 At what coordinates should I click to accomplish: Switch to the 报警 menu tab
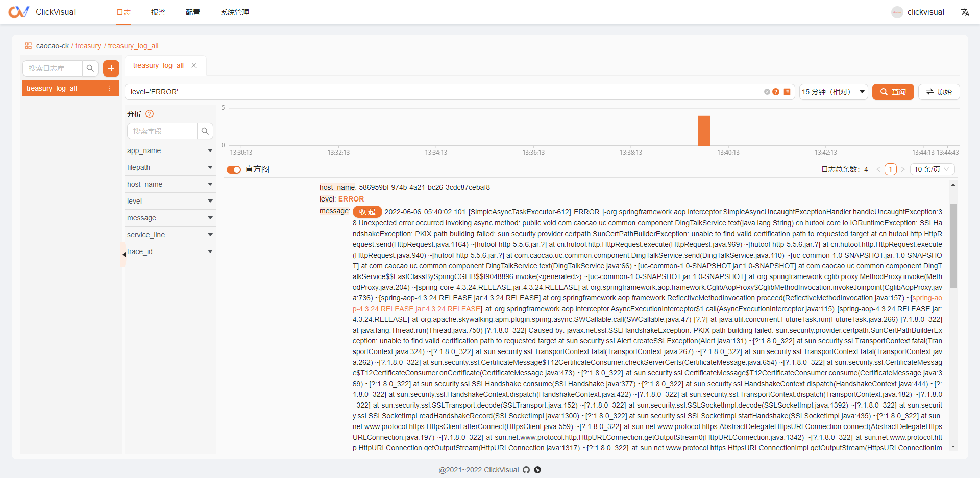coord(158,12)
